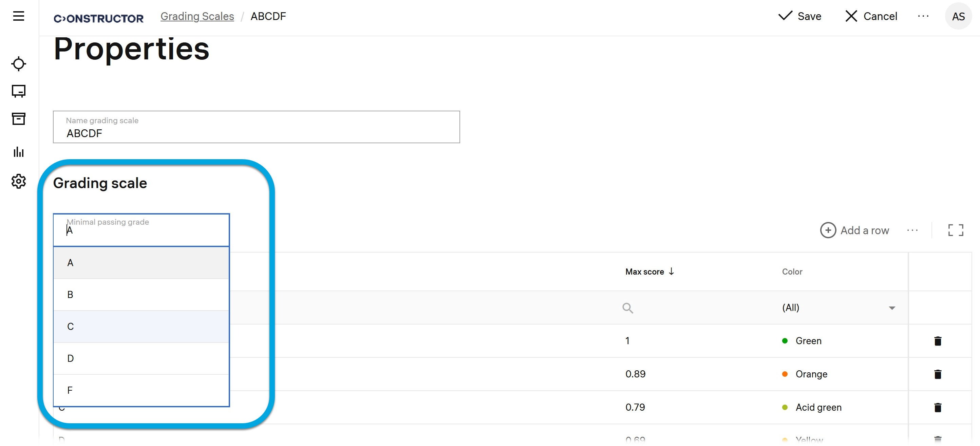Open the settings gear in sidebar
Image resolution: width=980 pixels, height=446 pixels.
click(x=18, y=182)
